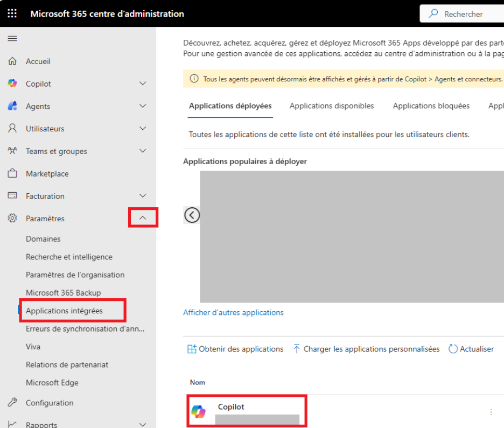
Task: Expand the Agents menu chevron
Action: point(143,106)
